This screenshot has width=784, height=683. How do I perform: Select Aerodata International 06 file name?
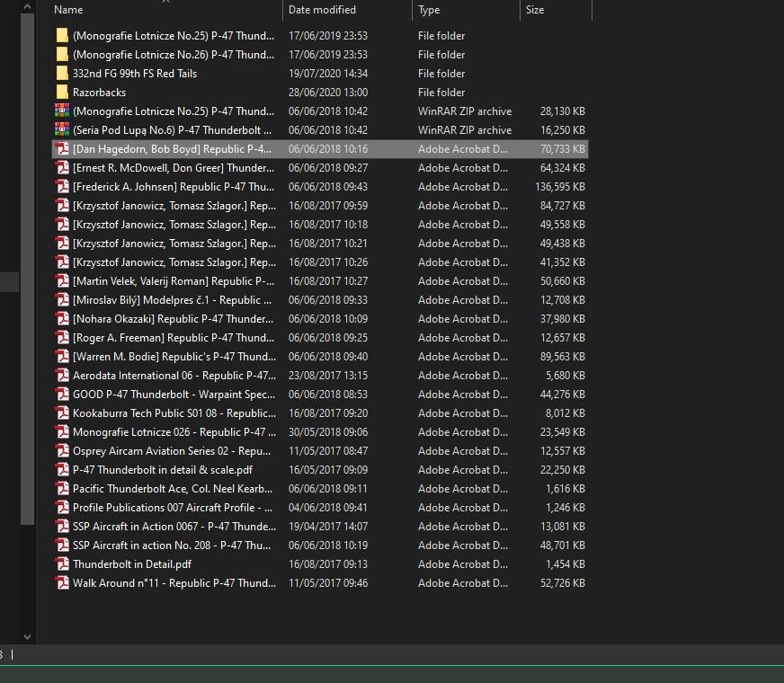click(x=174, y=376)
